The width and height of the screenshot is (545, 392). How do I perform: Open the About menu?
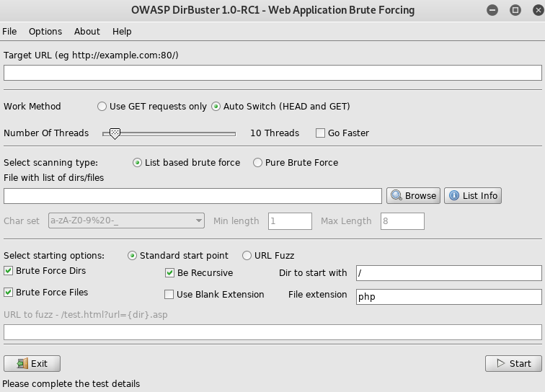point(87,31)
